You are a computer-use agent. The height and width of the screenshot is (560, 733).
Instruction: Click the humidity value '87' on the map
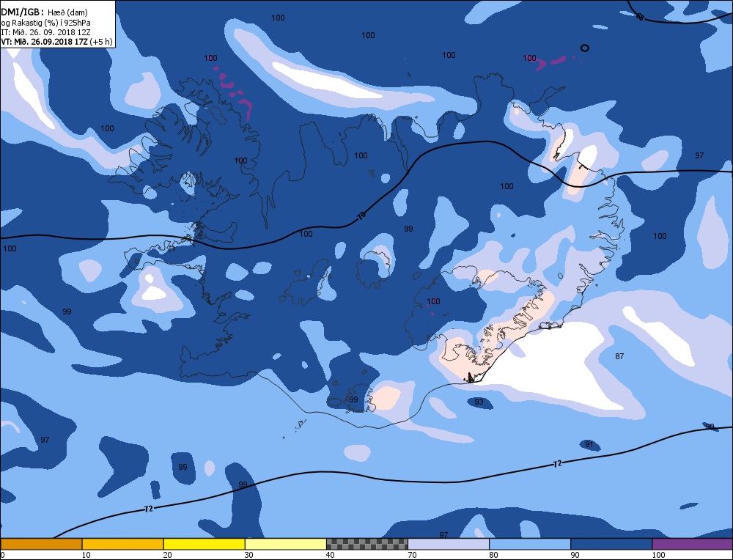click(619, 356)
